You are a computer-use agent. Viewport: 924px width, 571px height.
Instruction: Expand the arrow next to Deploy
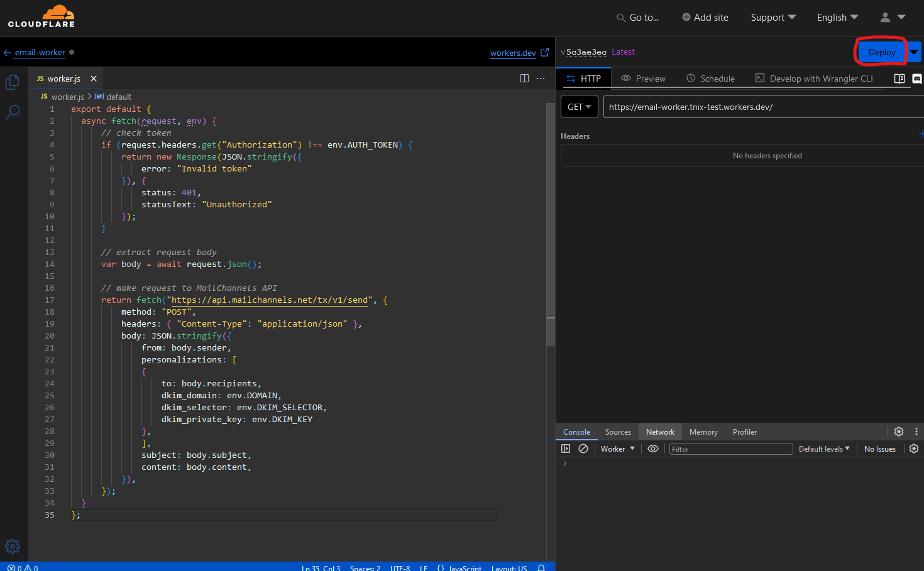pyautogui.click(x=914, y=52)
